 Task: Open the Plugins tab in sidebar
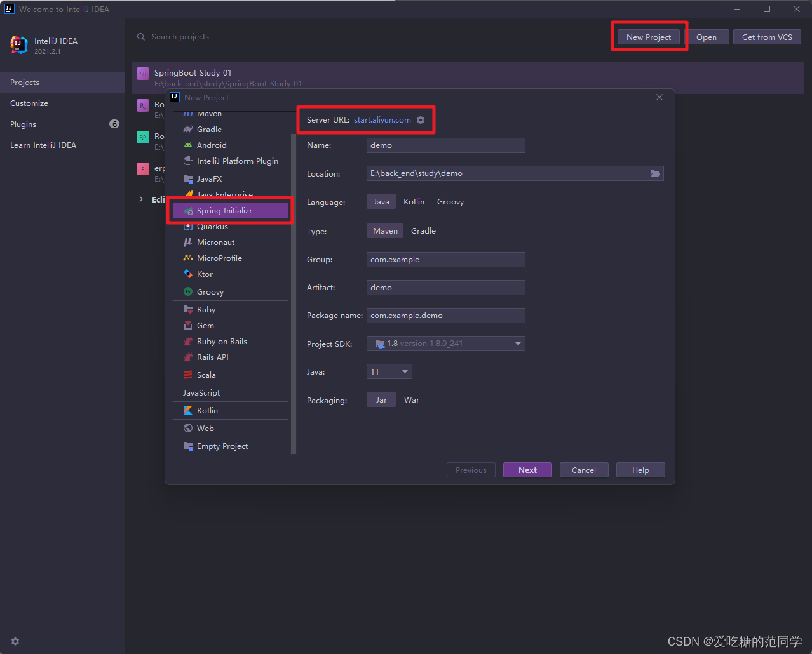coord(62,124)
